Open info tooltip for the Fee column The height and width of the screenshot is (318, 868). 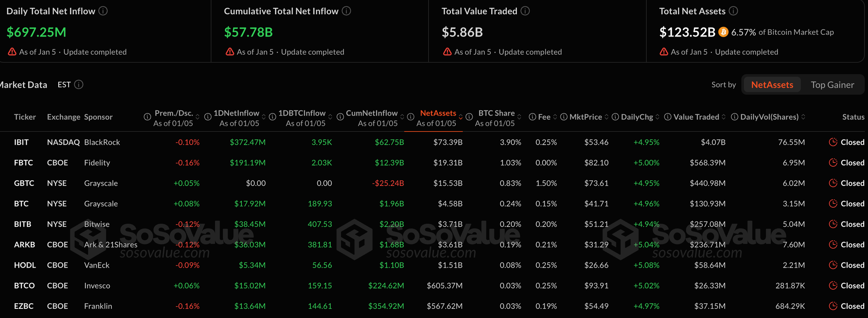click(532, 116)
